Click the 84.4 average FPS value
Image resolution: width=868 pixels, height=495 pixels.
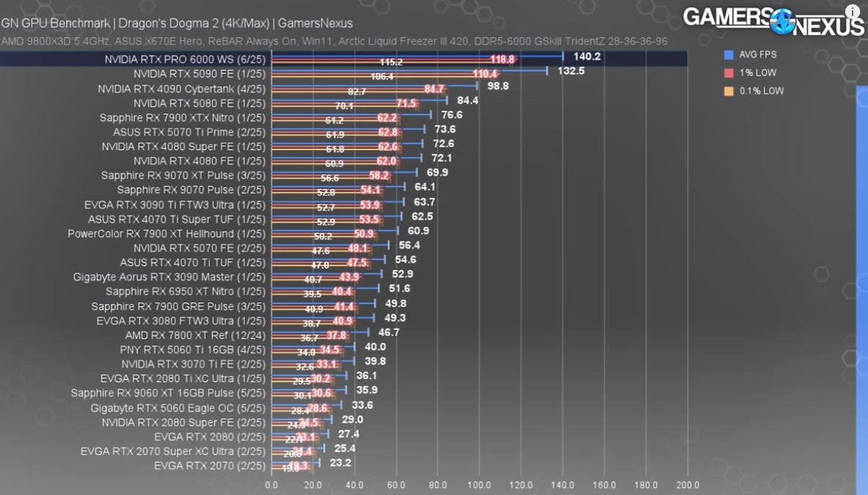click(467, 100)
